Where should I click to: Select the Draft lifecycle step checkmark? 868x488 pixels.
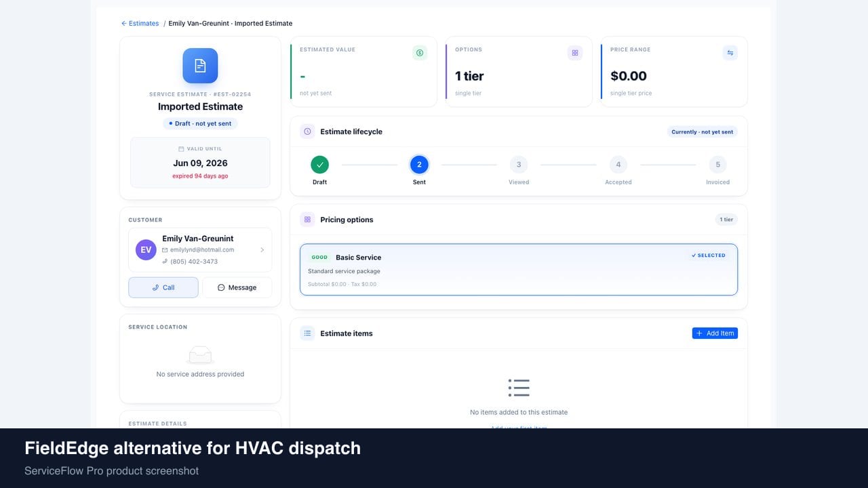pyautogui.click(x=320, y=165)
